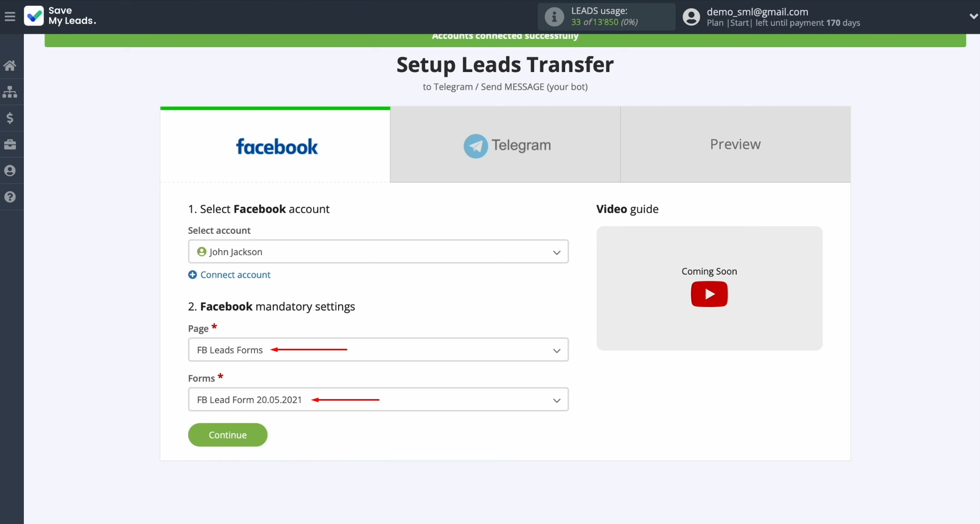Switch to the Preview tab
This screenshot has height=524, width=980.
pos(735,145)
